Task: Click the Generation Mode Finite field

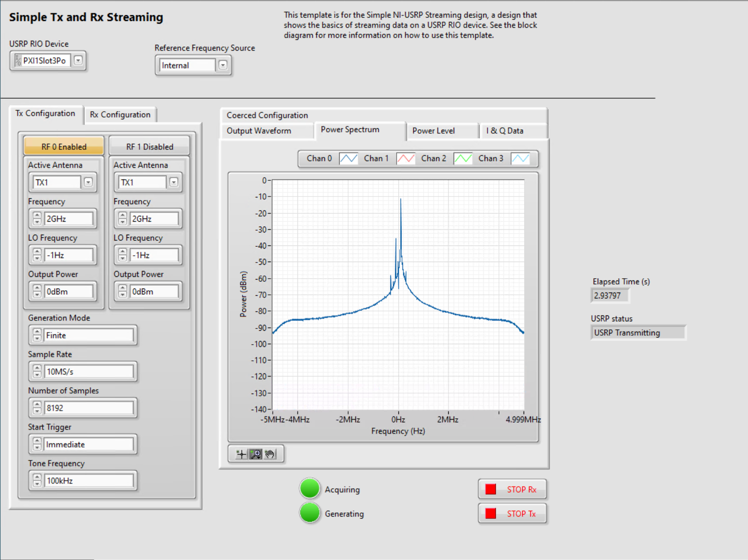Action: point(89,335)
